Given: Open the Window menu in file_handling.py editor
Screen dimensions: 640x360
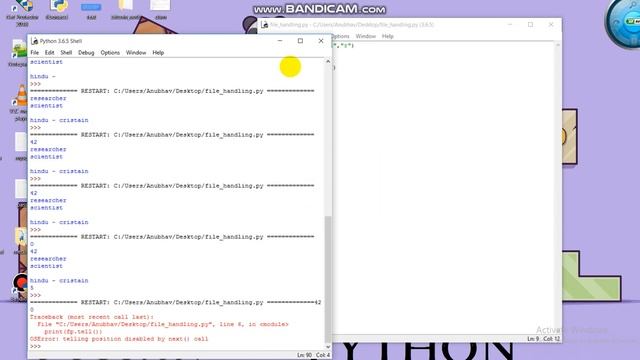Looking at the screenshot, I should 365,36.
